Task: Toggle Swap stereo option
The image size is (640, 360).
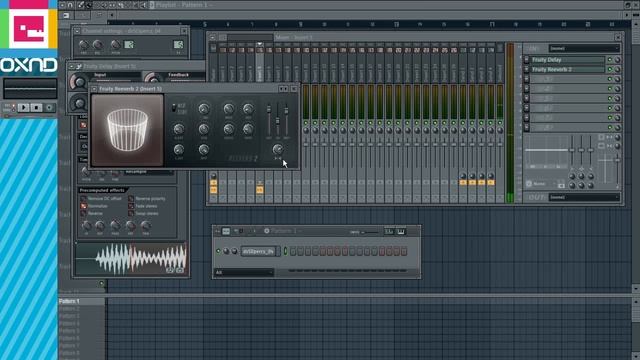Action: click(131, 213)
